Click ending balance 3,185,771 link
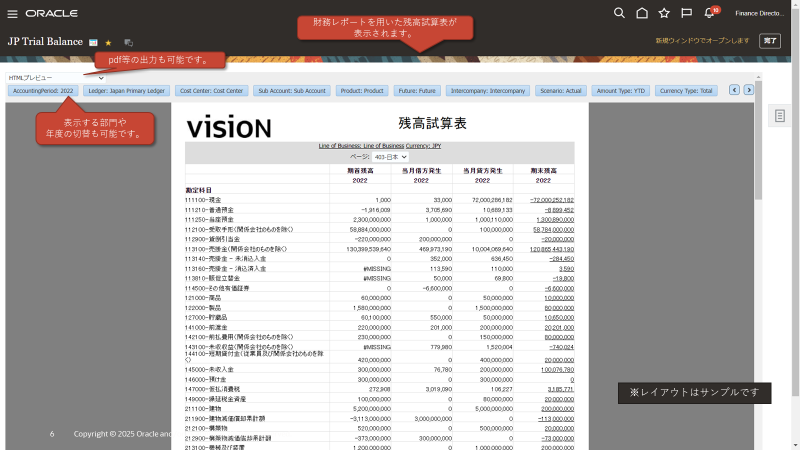 [x=561, y=389]
